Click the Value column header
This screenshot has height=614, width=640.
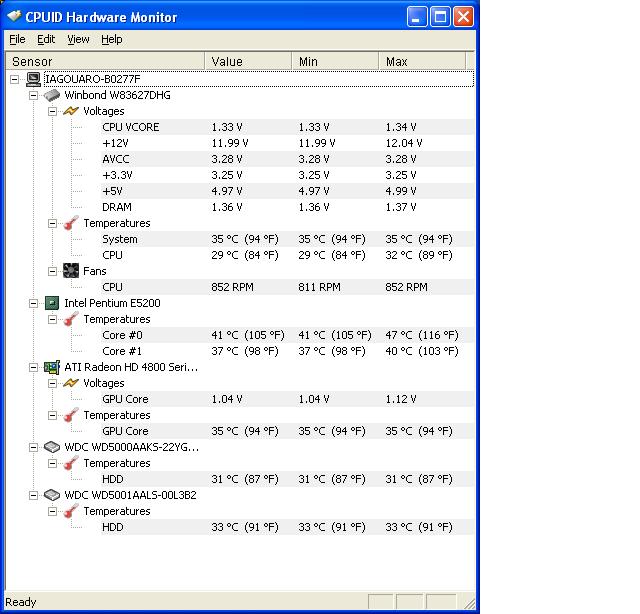point(248,61)
